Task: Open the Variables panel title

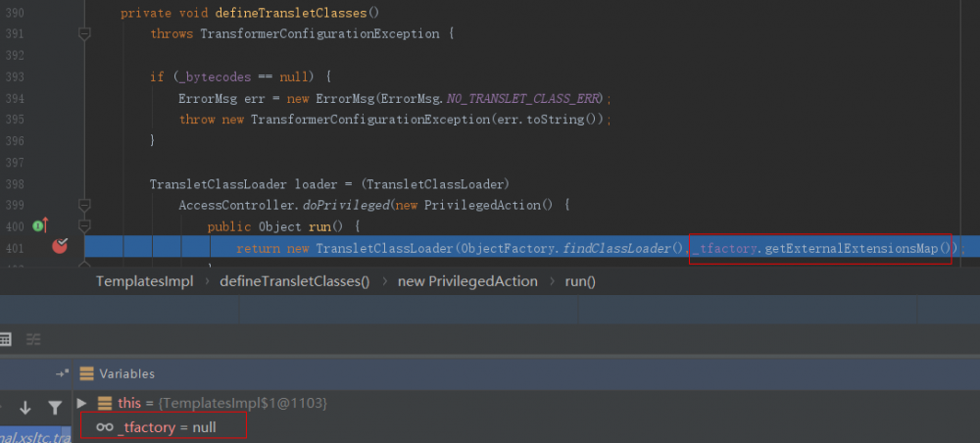Action: (x=126, y=373)
